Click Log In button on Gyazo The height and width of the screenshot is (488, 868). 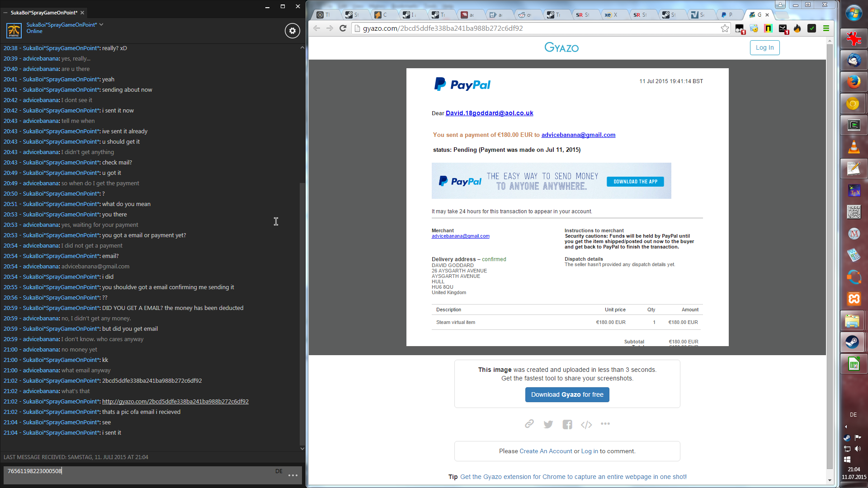tap(764, 47)
